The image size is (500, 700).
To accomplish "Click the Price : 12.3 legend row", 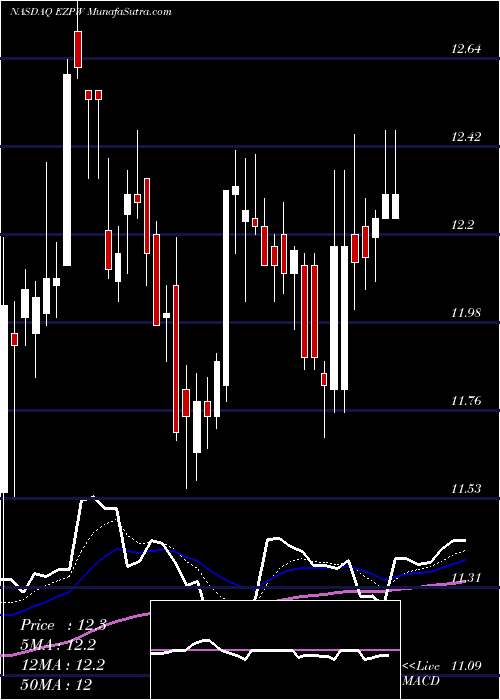I will click(63, 625).
